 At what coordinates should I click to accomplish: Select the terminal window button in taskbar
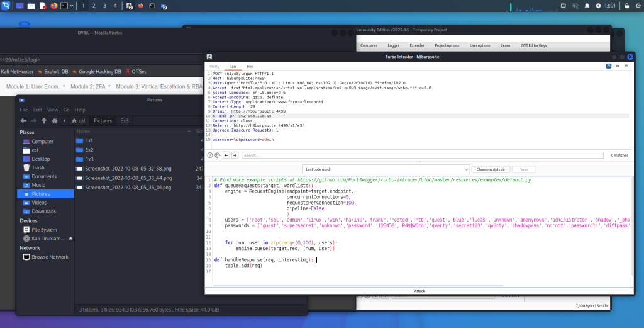coord(152,6)
